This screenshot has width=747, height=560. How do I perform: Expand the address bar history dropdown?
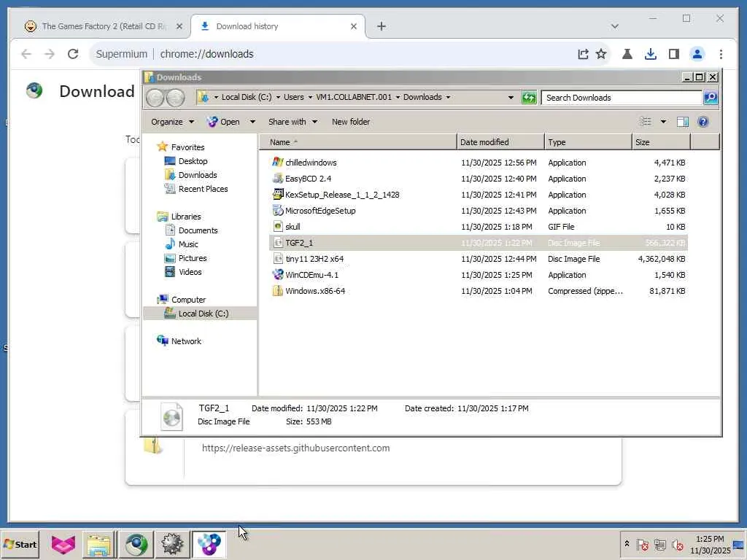(511, 98)
